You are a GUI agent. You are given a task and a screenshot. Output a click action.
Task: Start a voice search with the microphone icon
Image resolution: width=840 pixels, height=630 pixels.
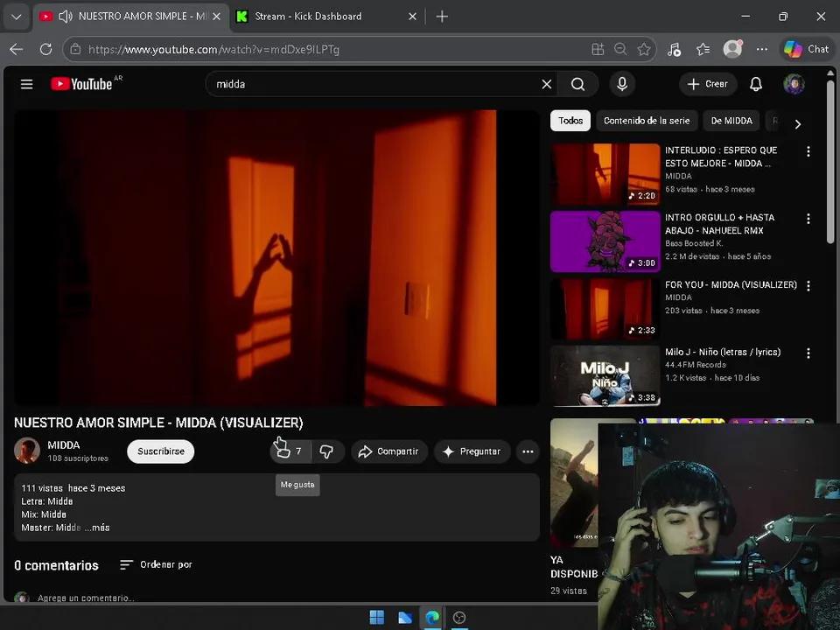pyautogui.click(x=621, y=84)
